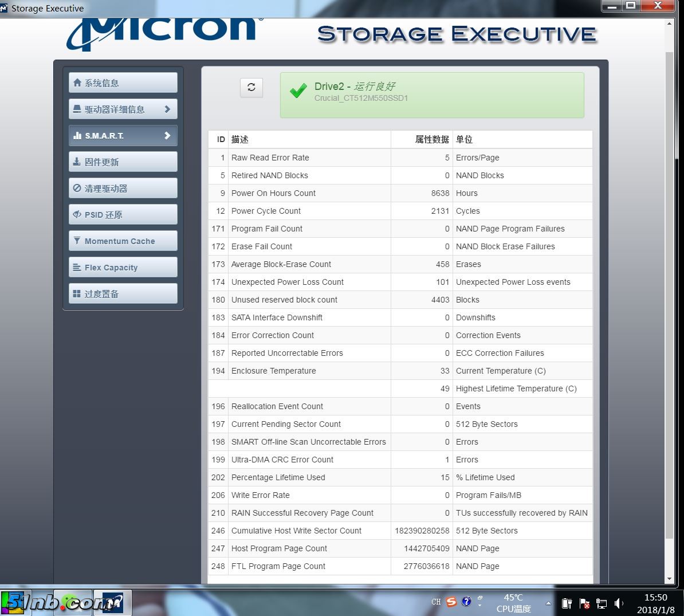Screen dimensions: 684x616
Task: Expand the S.M.A.R.T. chevron arrow
Action: tap(167, 136)
